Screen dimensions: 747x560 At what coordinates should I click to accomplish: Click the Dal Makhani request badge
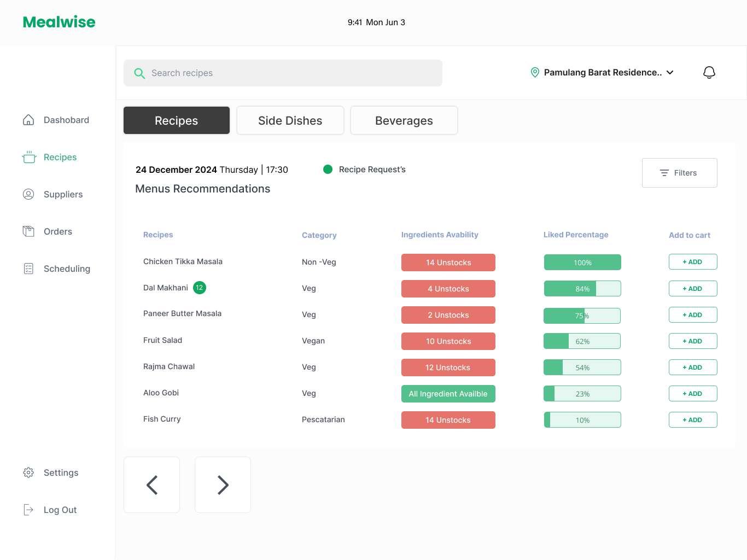200,288
